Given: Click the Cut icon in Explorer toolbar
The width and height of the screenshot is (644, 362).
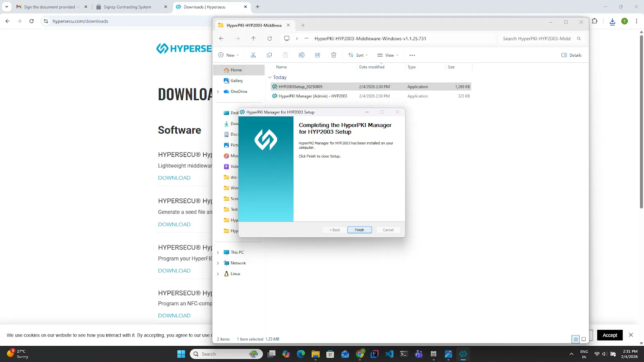Looking at the screenshot, I should [253, 55].
